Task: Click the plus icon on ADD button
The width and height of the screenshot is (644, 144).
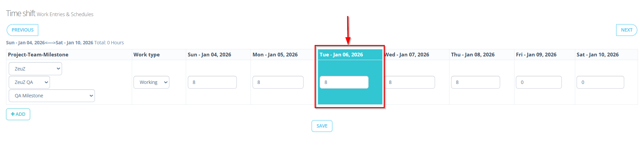Action: 13,114
